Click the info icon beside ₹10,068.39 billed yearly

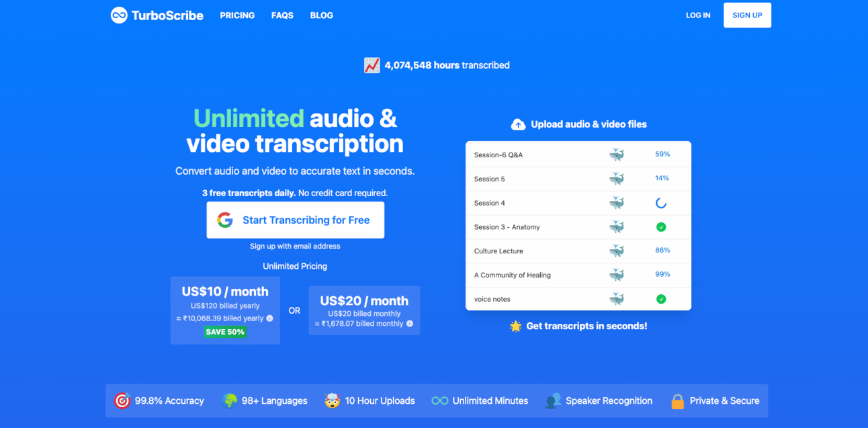(x=269, y=318)
